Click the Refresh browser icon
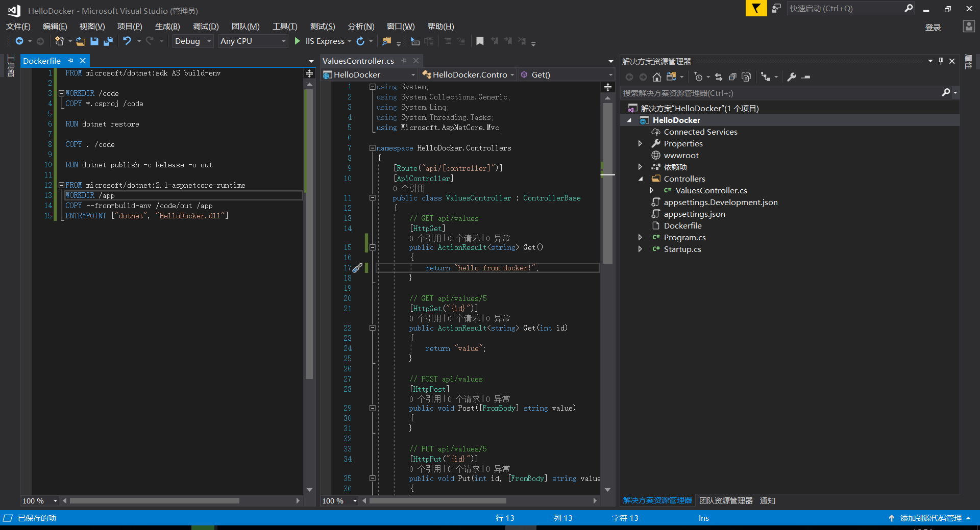Viewport: 980px width, 530px height. [360, 41]
